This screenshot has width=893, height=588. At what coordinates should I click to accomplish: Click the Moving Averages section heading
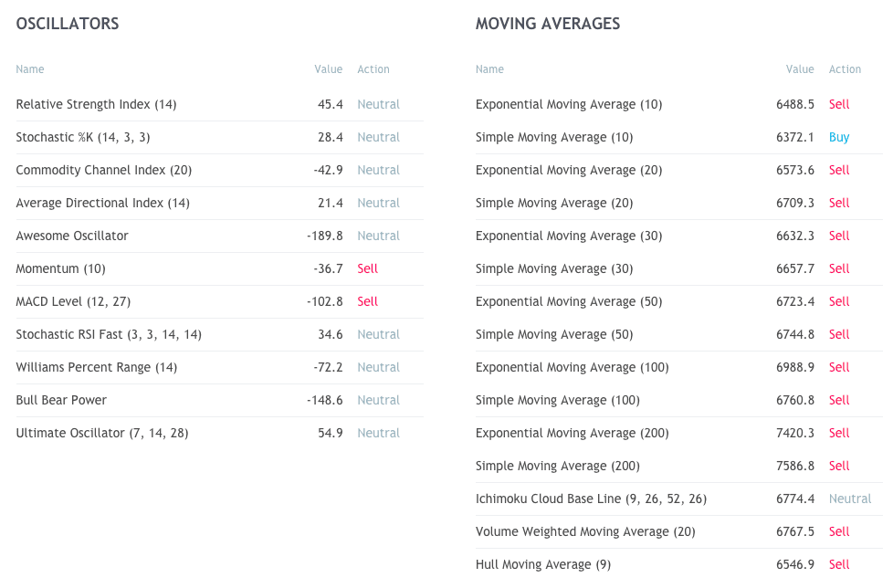[548, 24]
